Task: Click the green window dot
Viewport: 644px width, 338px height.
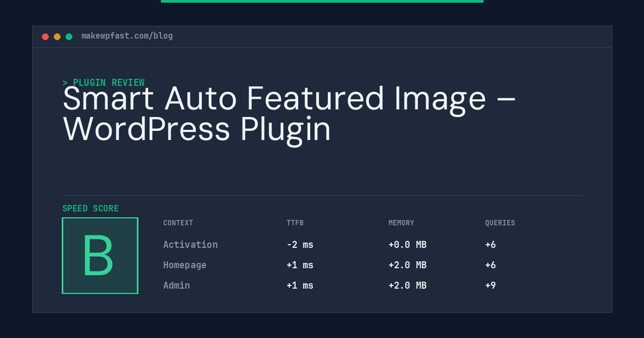Action: pyautogui.click(x=69, y=36)
